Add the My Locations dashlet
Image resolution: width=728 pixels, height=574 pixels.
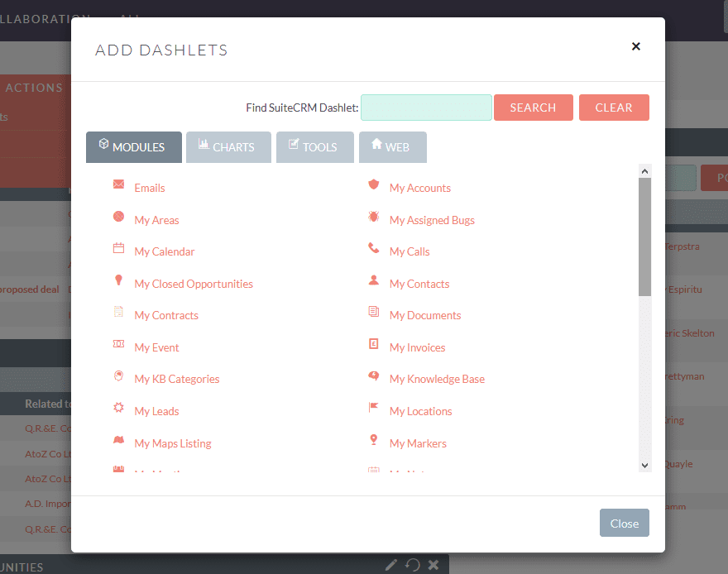[420, 411]
